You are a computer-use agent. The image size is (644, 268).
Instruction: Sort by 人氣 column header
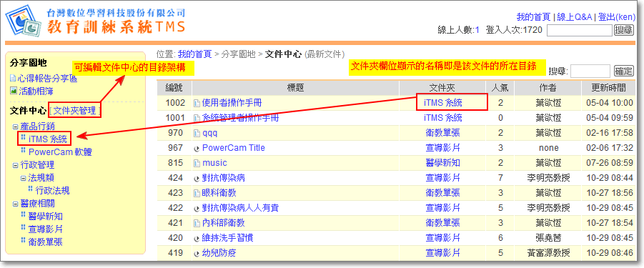tap(500, 88)
